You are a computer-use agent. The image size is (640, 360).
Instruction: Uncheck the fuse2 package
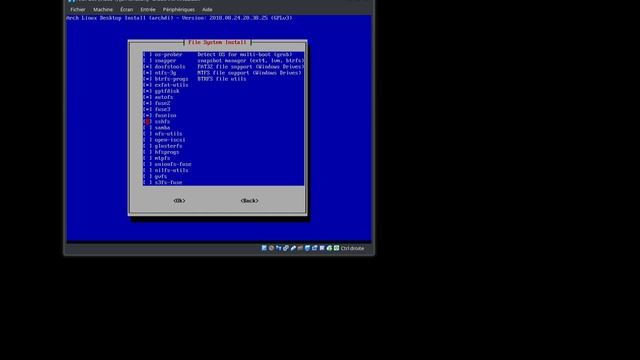148,103
